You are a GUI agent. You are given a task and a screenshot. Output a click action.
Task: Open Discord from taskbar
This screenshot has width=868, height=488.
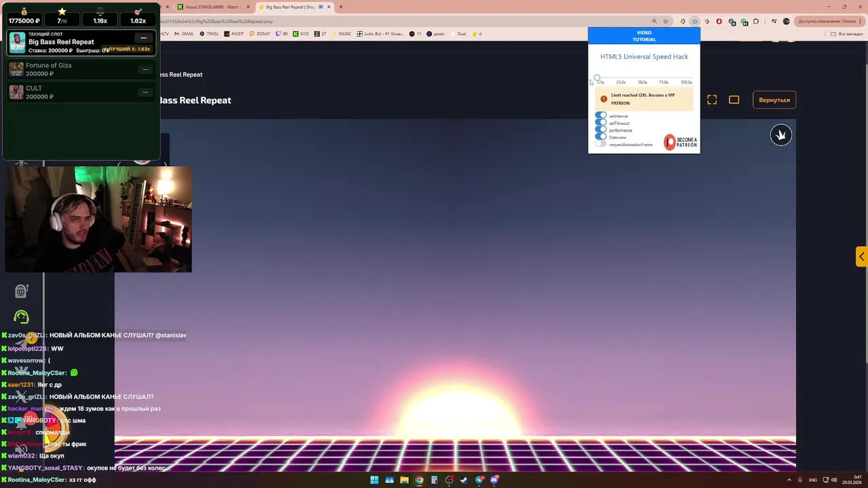494,480
